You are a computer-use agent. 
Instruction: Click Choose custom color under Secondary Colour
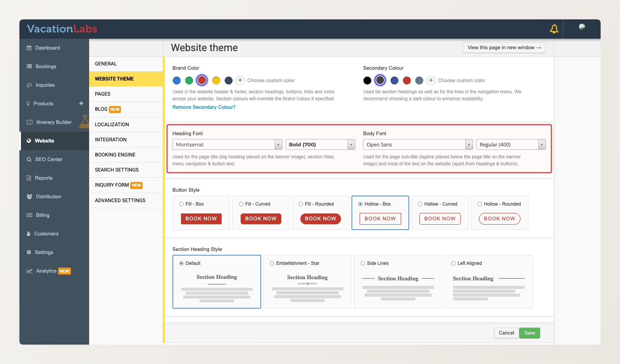click(x=462, y=81)
